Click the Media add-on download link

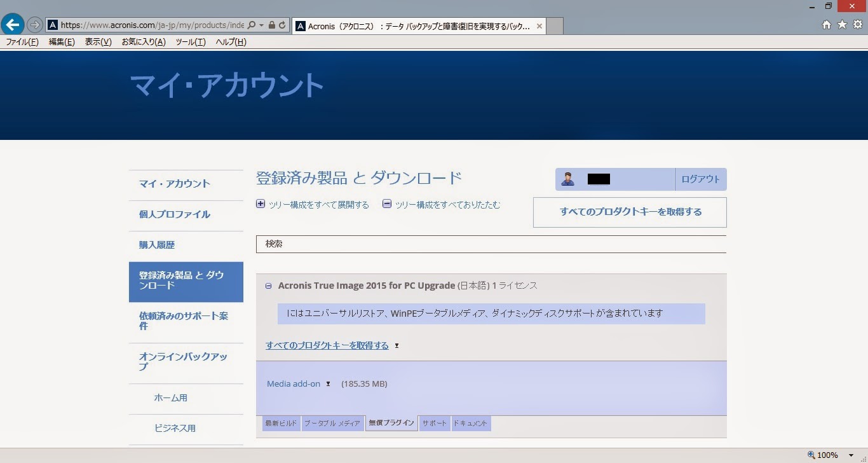point(294,384)
